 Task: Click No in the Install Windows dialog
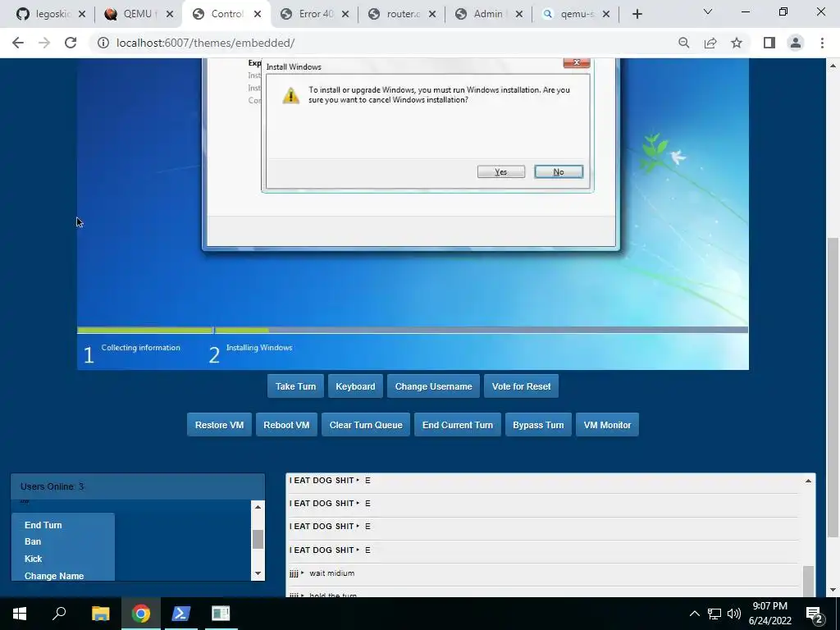coord(558,172)
